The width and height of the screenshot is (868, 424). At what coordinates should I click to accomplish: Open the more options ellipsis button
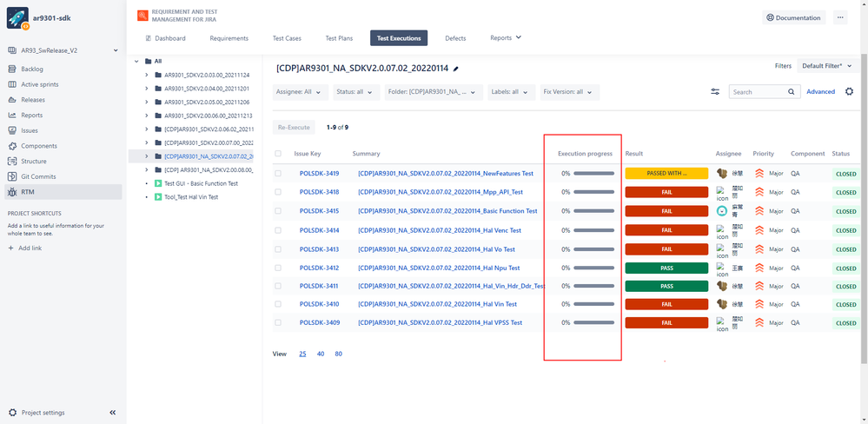tap(840, 17)
